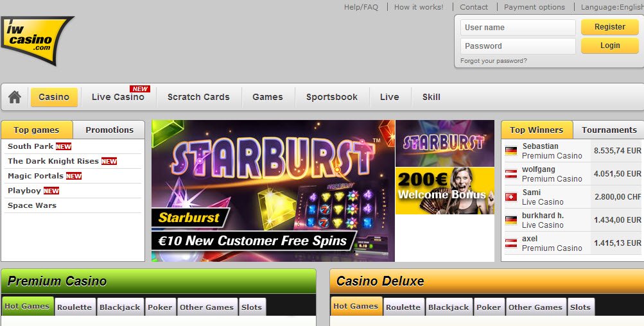This screenshot has width=644, height=326.
Task: Open The Dark Knight Rises game
Action: pos(53,161)
